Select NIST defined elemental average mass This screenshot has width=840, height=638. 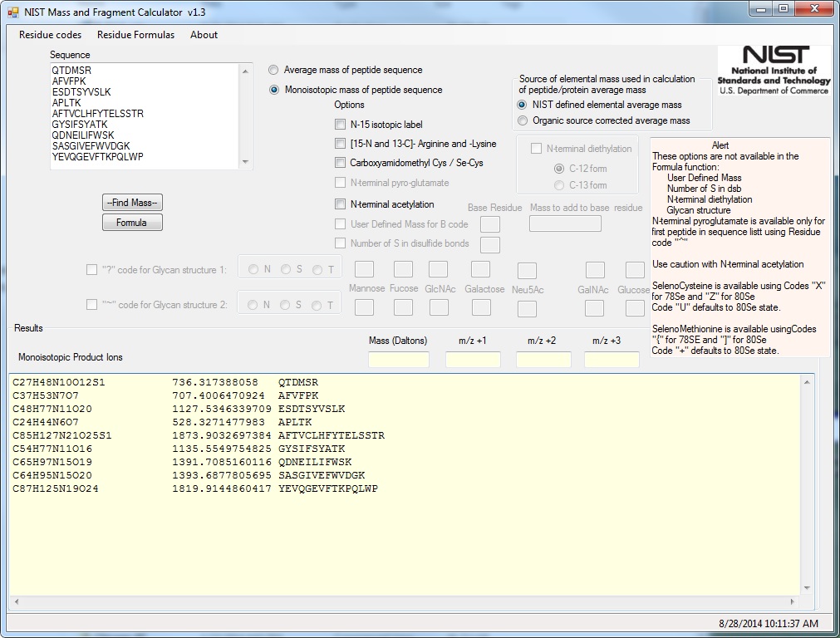click(522, 105)
